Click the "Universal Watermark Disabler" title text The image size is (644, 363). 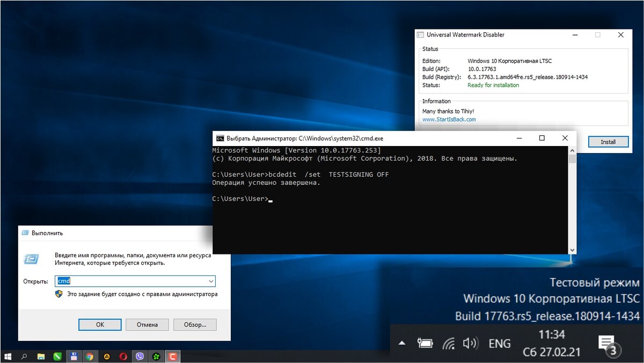(x=465, y=35)
